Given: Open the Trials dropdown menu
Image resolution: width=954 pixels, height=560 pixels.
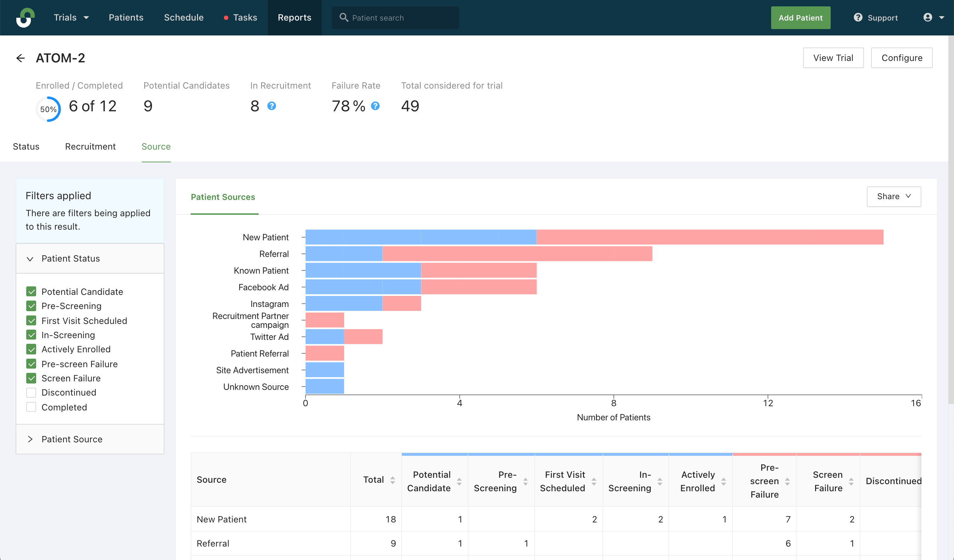Looking at the screenshot, I should pyautogui.click(x=71, y=17).
